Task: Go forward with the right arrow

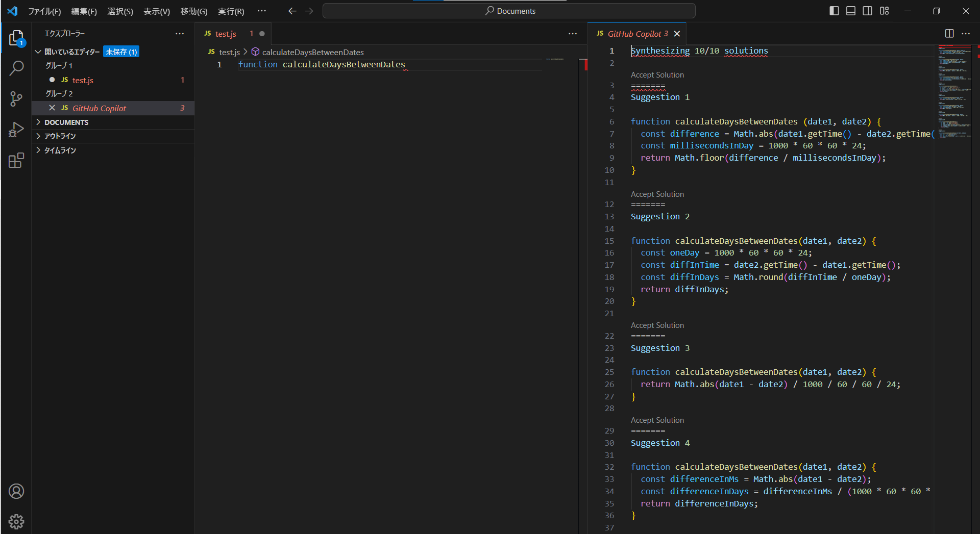Action: [309, 11]
